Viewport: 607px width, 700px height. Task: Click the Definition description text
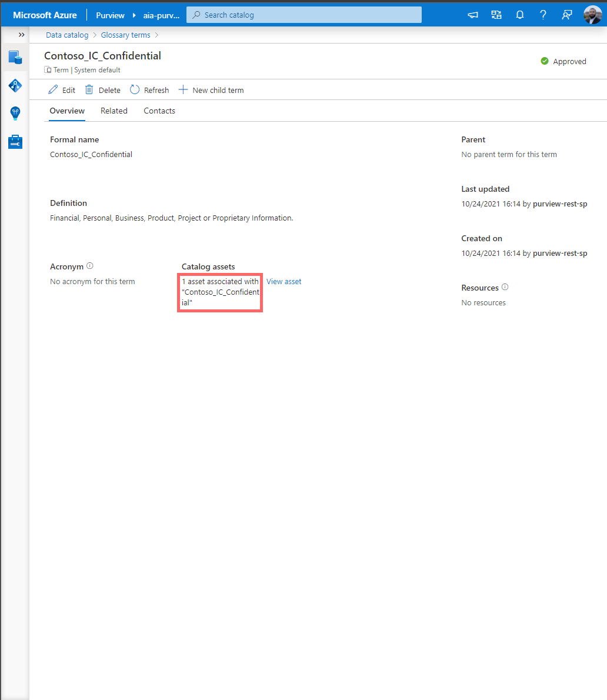click(x=171, y=218)
